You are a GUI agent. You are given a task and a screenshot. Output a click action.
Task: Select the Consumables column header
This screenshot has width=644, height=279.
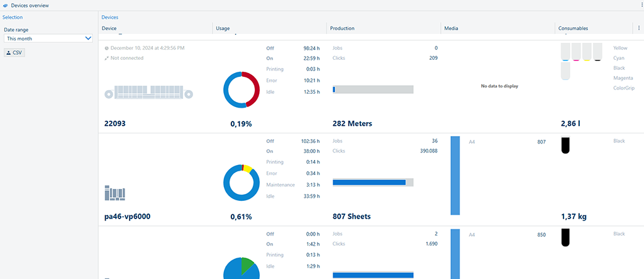click(573, 28)
